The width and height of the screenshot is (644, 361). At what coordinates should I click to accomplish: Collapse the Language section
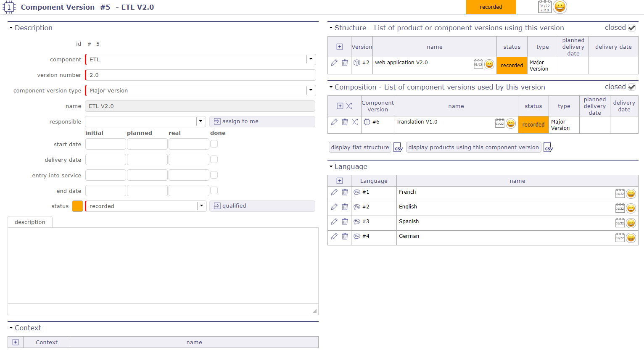(x=332, y=166)
